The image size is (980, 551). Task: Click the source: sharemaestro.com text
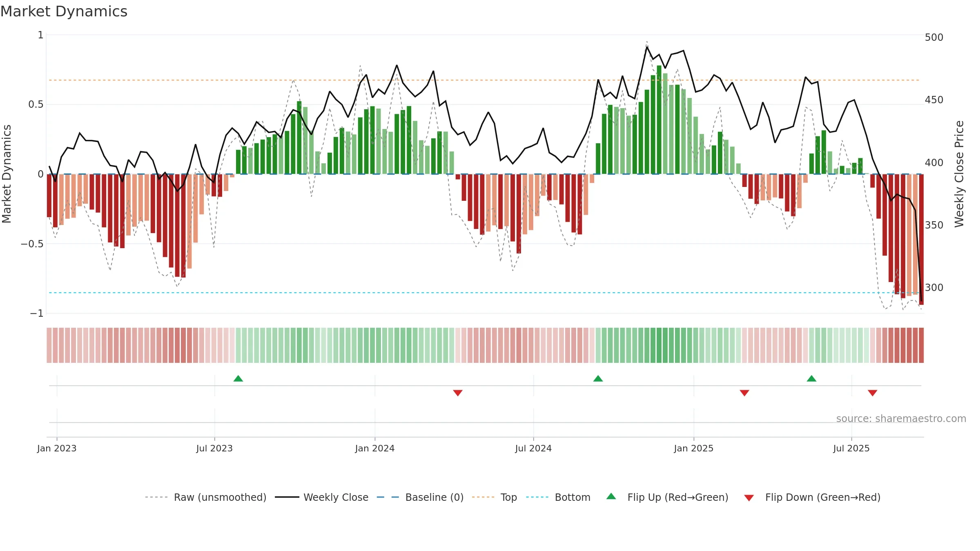click(x=901, y=418)
